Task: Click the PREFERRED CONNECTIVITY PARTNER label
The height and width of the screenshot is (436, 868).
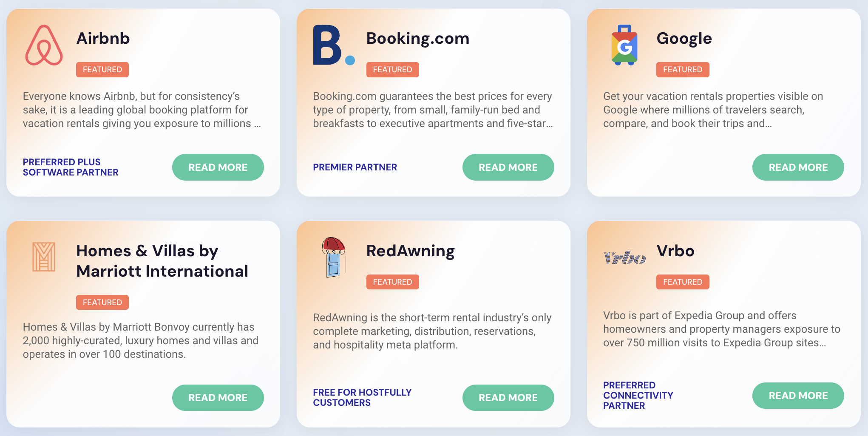Action: [638, 395]
